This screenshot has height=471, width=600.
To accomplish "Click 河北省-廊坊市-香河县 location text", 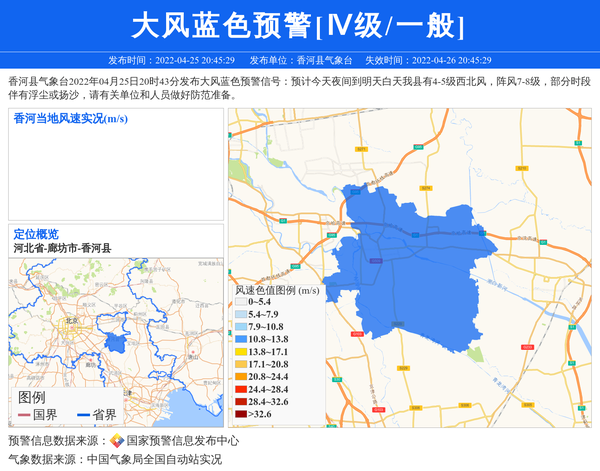I will [x=62, y=248].
